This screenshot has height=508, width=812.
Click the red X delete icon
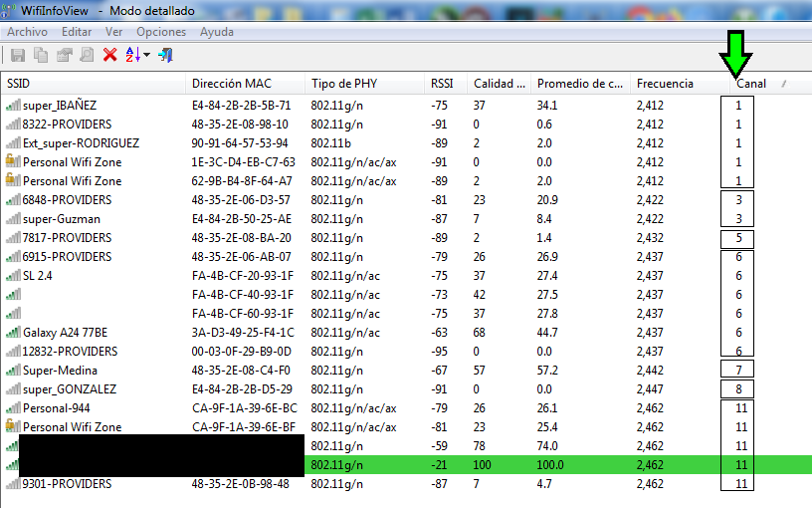(110, 55)
